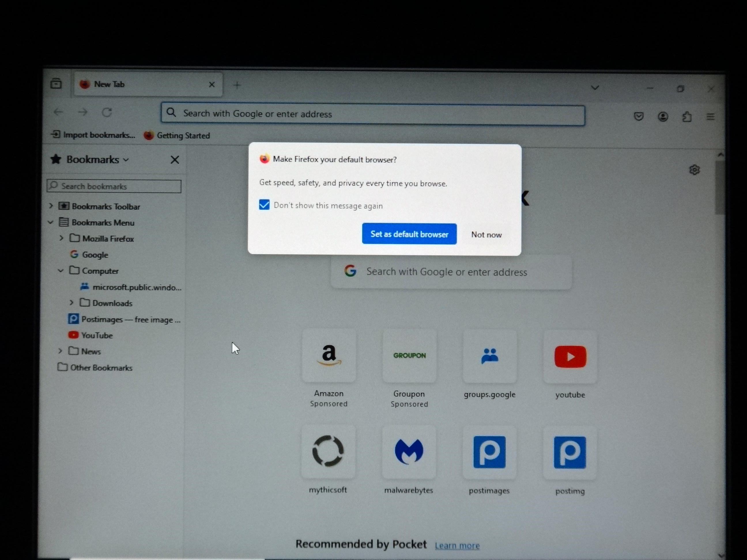This screenshot has height=560, width=747.
Task: Expand the Mozilla Firefox folder
Action: pyautogui.click(x=61, y=238)
